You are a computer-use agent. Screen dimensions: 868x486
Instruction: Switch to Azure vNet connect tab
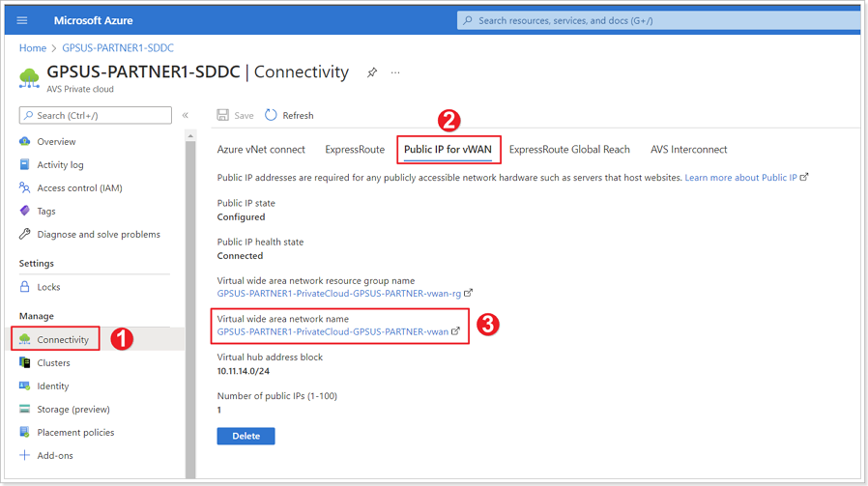pyautogui.click(x=261, y=150)
